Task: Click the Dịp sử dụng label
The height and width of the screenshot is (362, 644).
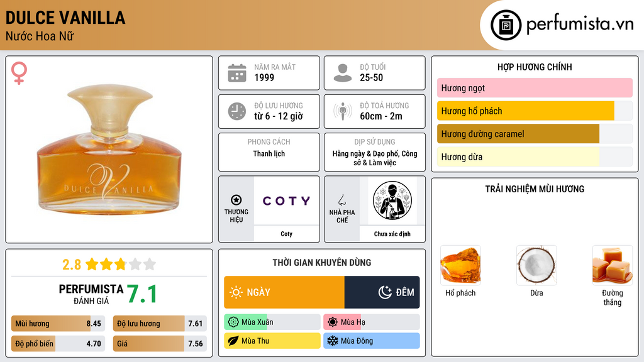Action: (x=375, y=142)
